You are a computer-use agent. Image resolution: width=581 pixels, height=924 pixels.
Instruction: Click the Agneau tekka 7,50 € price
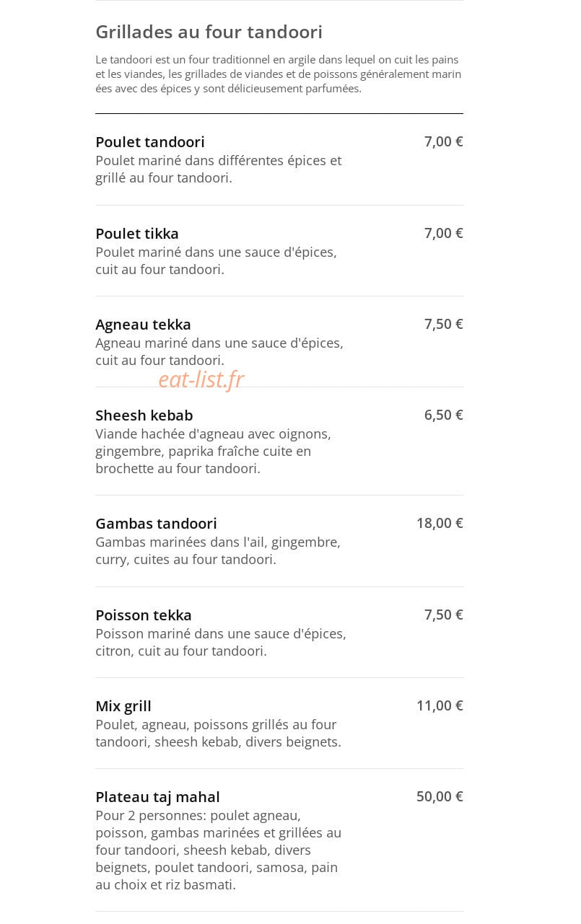[x=443, y=324]
